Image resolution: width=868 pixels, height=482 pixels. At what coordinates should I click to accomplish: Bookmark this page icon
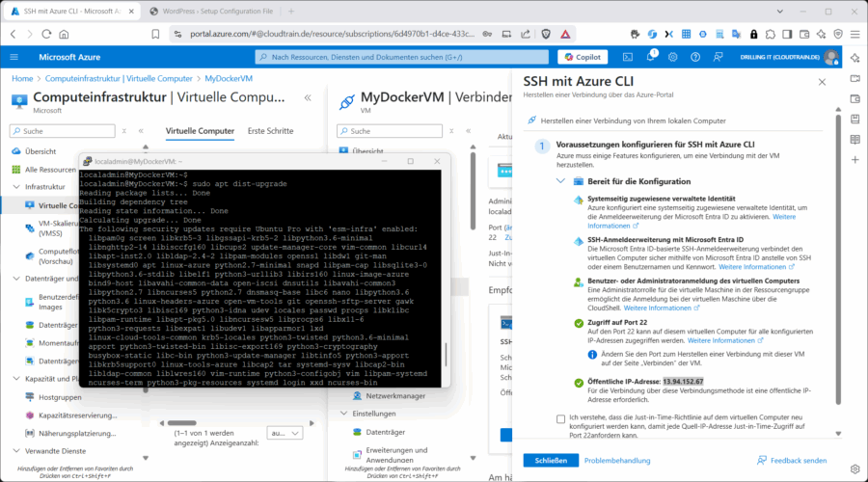click(x=155, y=34)
